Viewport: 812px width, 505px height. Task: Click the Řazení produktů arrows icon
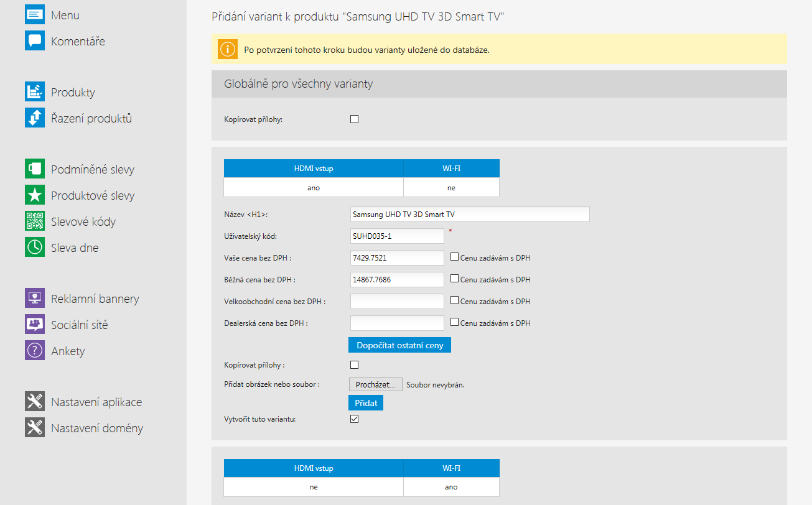(35, 118)
